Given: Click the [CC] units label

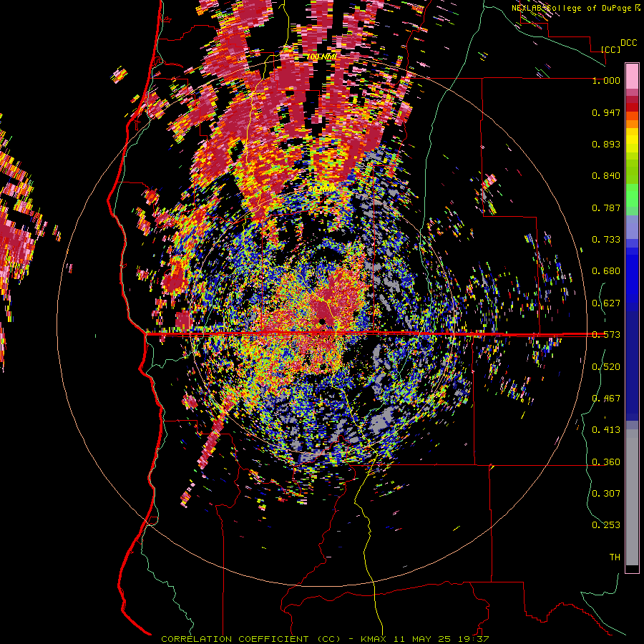Looking at the screenshot, I should pyautogui.click(x=610, y=49).
